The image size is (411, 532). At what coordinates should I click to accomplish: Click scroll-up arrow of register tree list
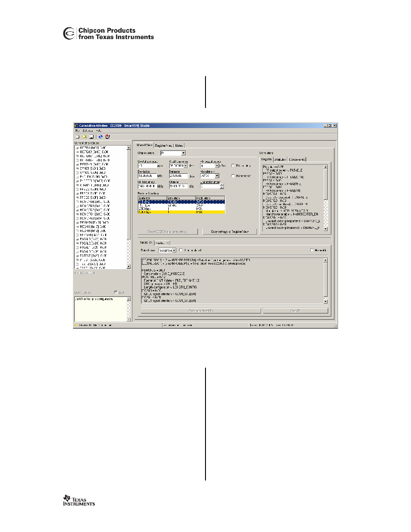click(128, 148)
